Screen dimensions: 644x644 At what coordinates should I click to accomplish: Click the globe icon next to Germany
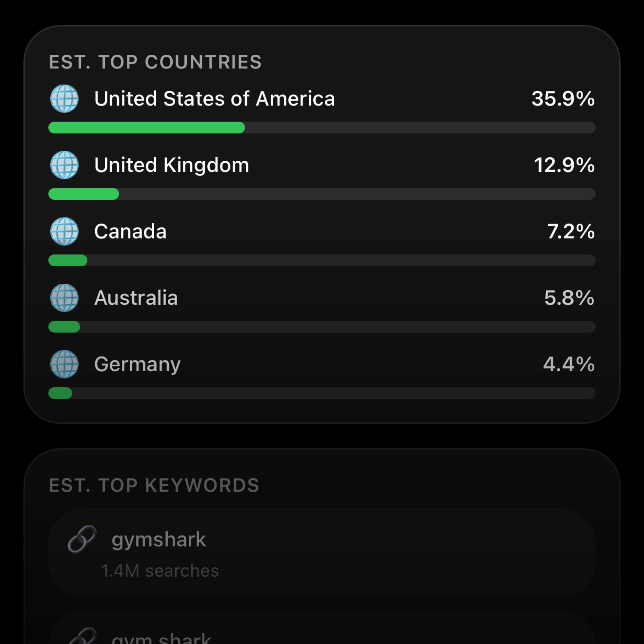tap(64, 364)
